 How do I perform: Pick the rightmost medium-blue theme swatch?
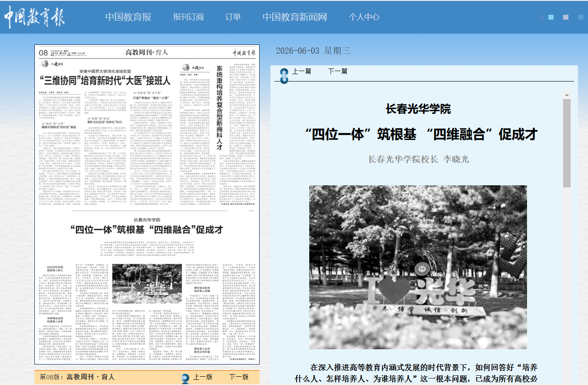(x=581, y=17)
